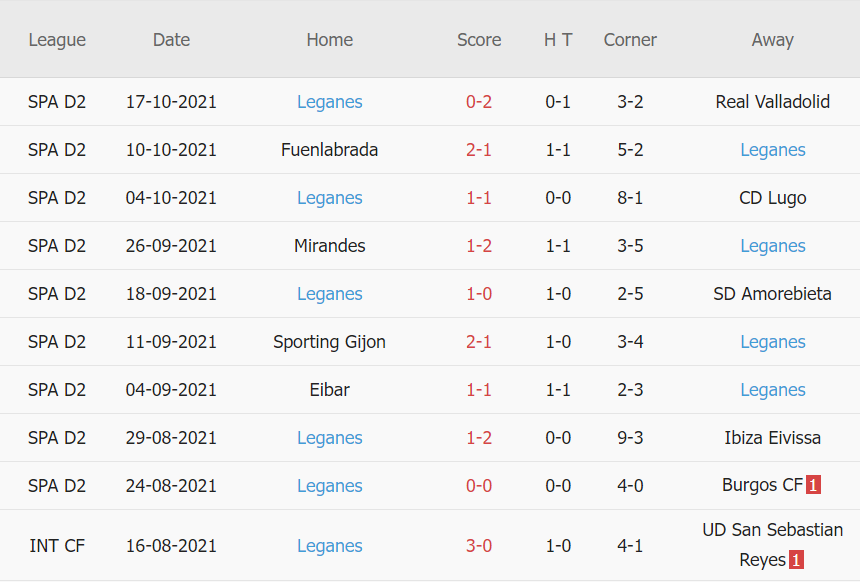Open Leganes away link in Fuenlabrada match row

[772, 150]
